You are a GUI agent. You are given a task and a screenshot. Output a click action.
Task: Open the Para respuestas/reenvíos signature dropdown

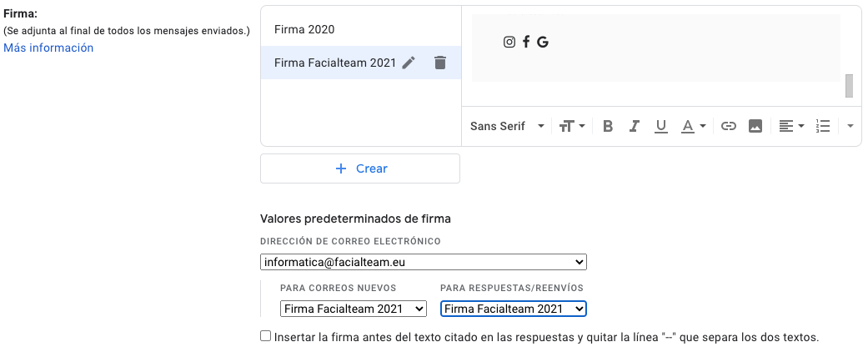(514, 309)
